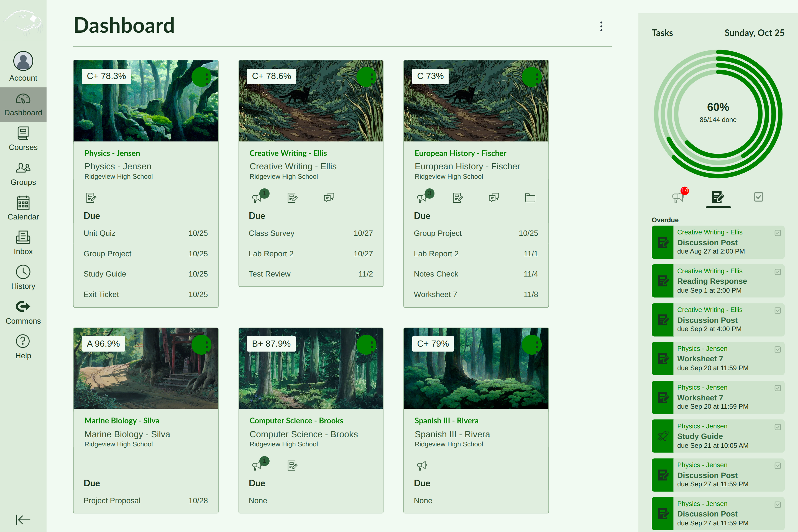Screen dimensions: 798x532
Task: Open Creative Writing discussions icon
Action: coord(329,198)
